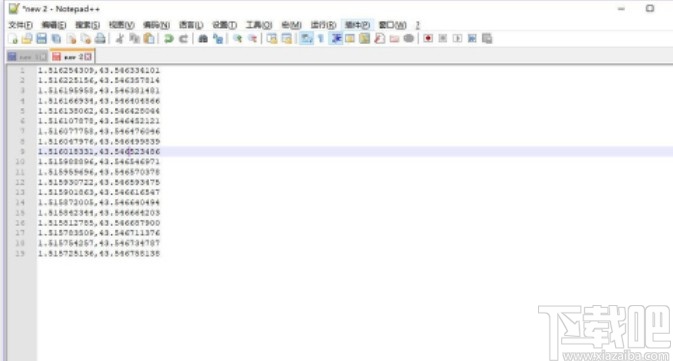
Task: Start macro recording with red record icon
Action: click(x=428, y=39)
